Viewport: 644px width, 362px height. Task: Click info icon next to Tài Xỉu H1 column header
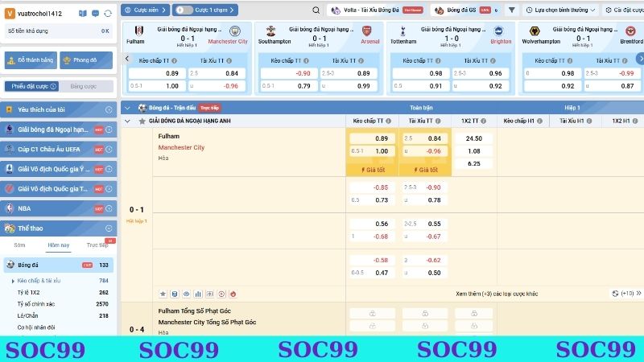[x=589, y=121]
